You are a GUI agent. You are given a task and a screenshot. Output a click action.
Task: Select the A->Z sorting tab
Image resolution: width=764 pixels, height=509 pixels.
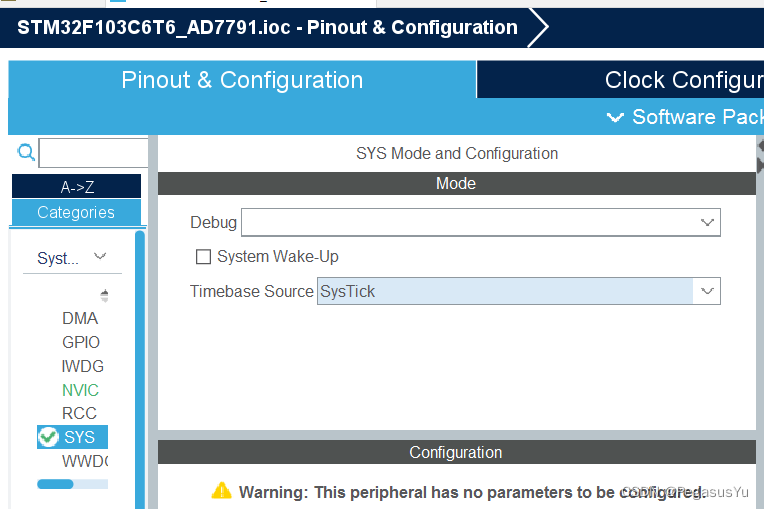pyautogui.click(x=76, y=187)
